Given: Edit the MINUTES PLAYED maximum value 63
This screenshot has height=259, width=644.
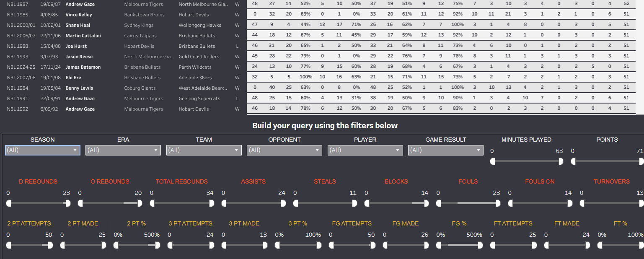Looking at the screenshot, I should click(x=559, y=151).
